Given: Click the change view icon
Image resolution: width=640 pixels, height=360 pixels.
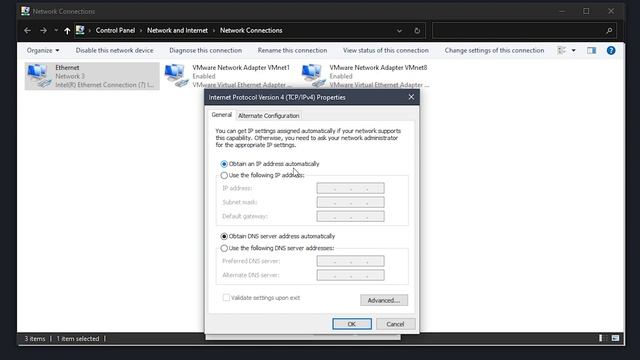Looking at the screenshot, I should pos(562,51).
